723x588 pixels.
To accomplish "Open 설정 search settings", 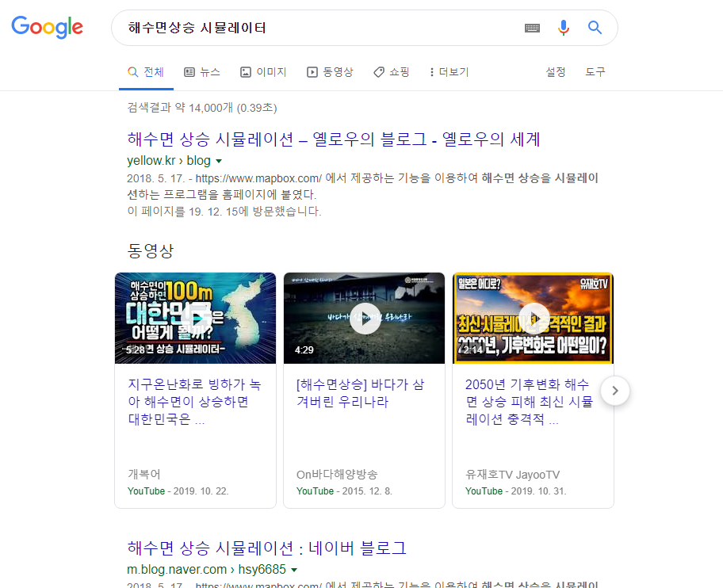I will tap(555, 72).
